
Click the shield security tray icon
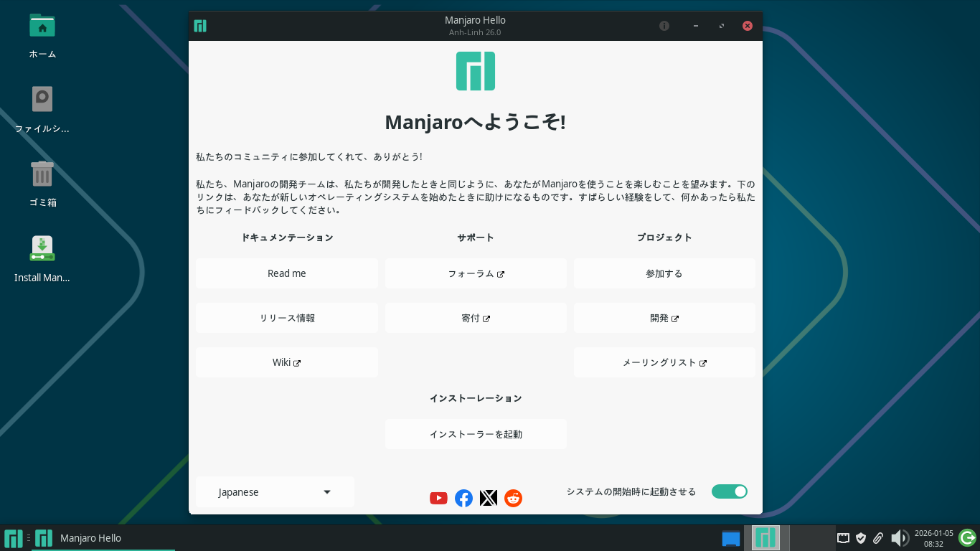861,538
